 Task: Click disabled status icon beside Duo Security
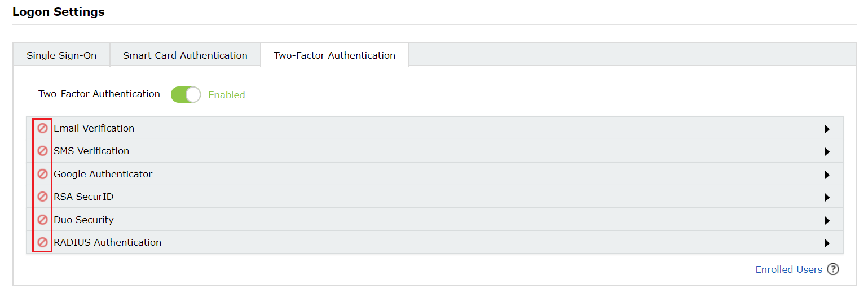[x=42, y=220]
